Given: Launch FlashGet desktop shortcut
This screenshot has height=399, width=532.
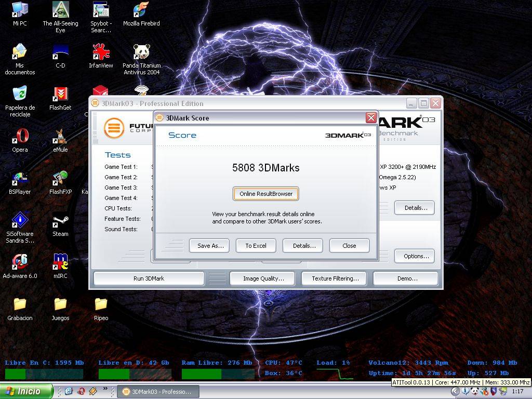Looking at the screenshot, I should tap(60, 98).
